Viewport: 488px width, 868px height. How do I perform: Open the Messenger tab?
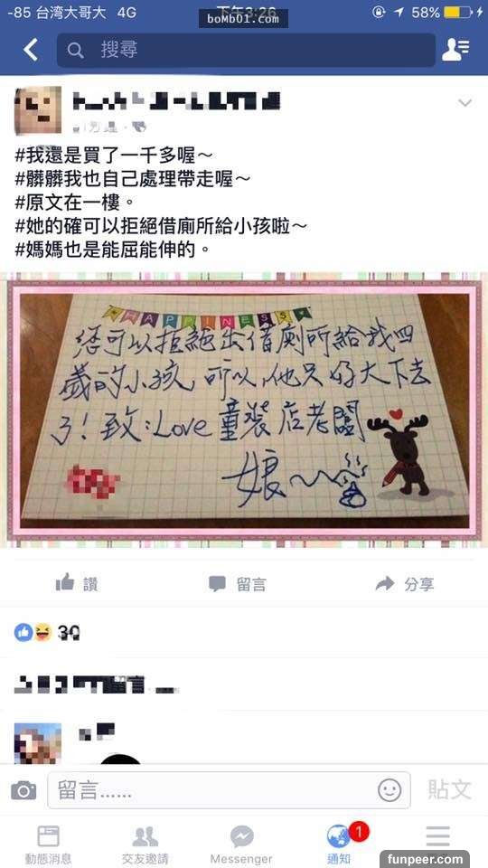(241, 844)
